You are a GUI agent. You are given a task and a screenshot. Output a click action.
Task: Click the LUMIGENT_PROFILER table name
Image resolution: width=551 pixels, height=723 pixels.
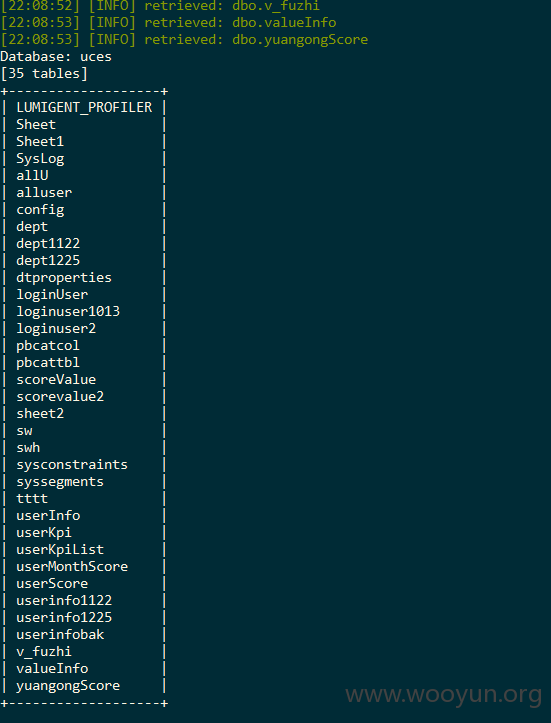84,107
